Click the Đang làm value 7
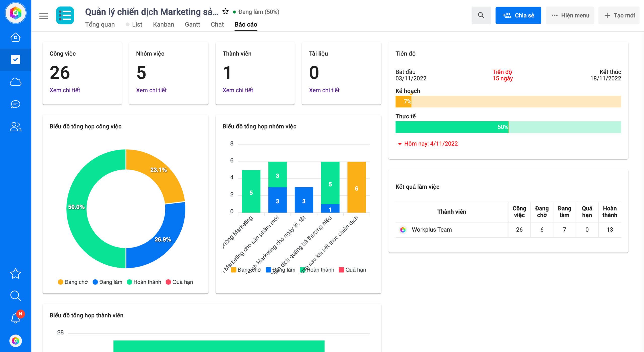The width and height of the screenshot is (644, 352). pyautogui.click(x=564, y=230)
